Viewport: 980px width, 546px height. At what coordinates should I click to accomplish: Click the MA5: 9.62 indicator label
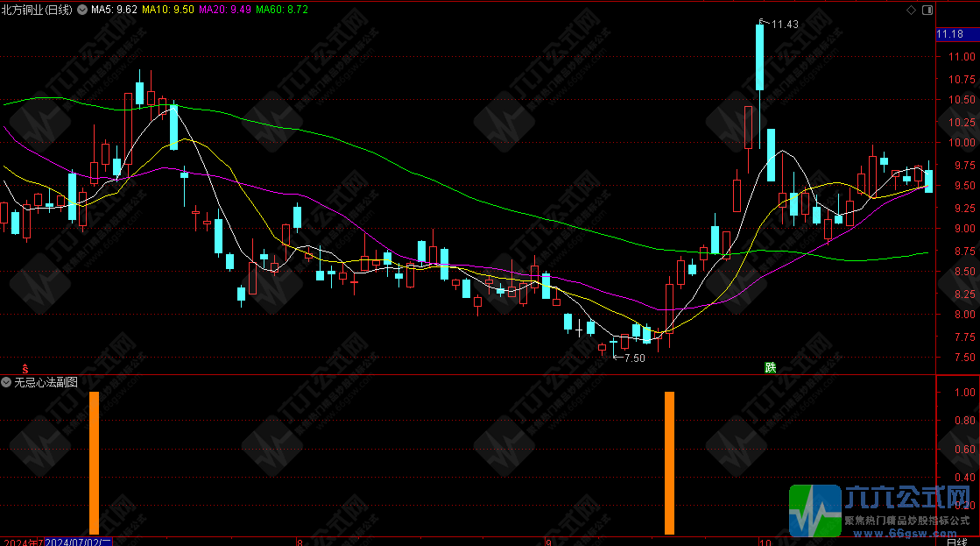tap(115, 11)
